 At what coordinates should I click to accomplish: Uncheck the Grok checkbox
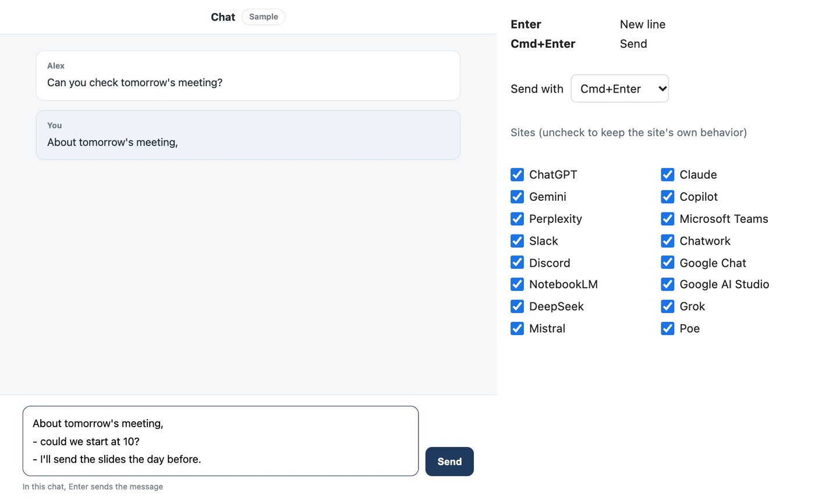[668, 307]
